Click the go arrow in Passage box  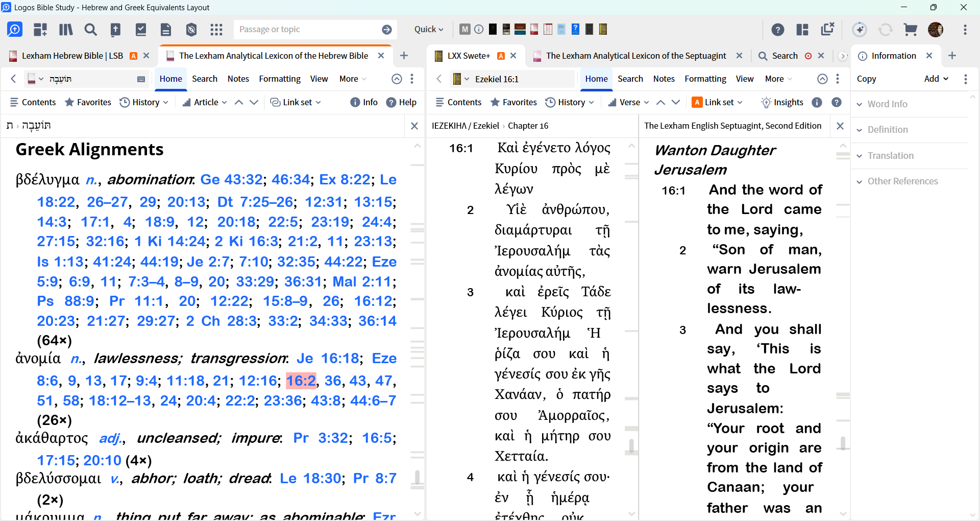[x=387, y=30]
